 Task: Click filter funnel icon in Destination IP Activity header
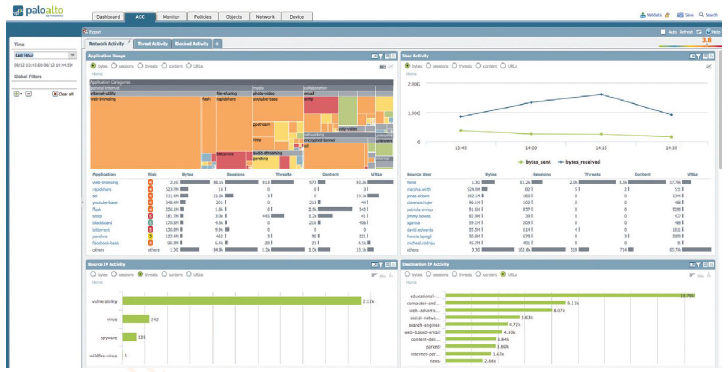698,265
